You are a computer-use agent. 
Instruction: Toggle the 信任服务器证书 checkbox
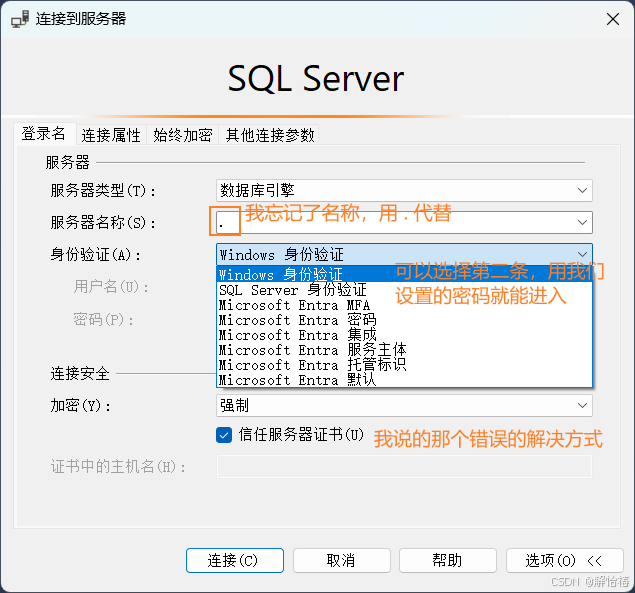click(224, 435)
